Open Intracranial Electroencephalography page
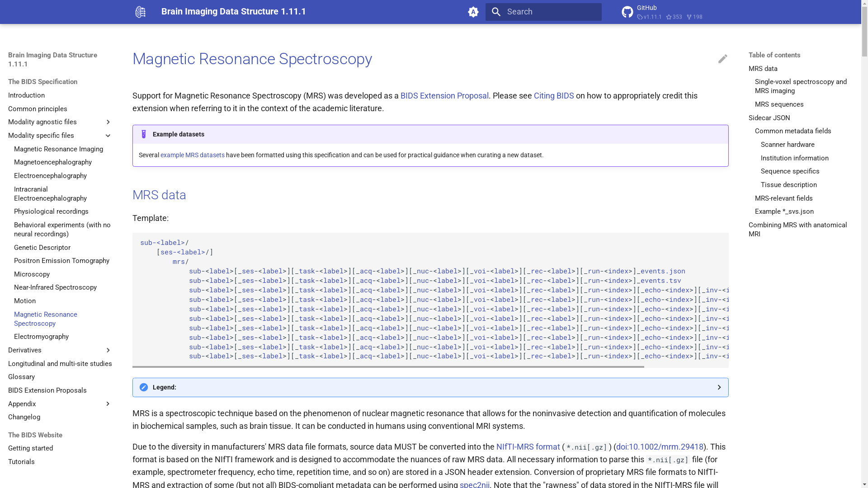This screenshot has height=488, width=868. point(50,194)
